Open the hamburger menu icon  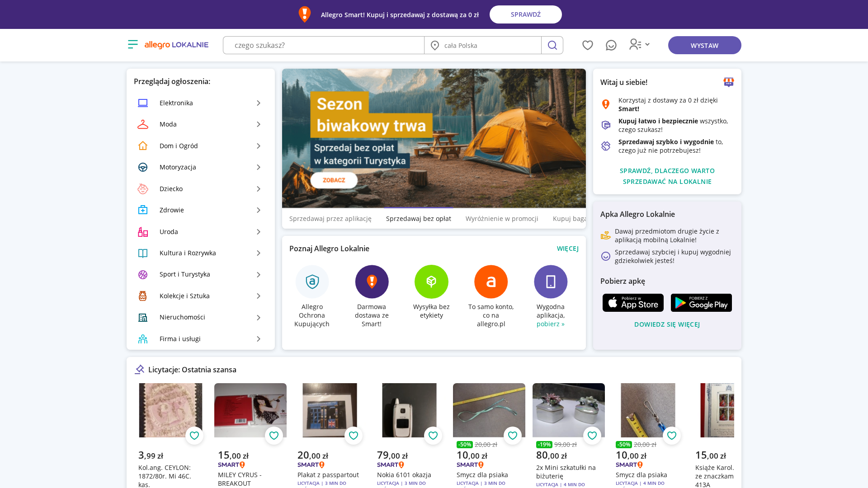pos(132,44)
